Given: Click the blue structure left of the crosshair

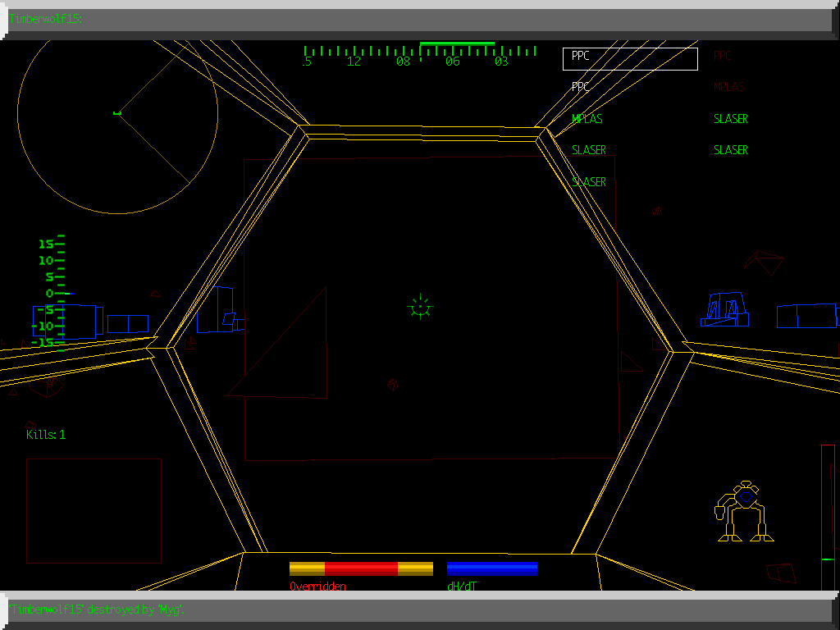Looking at the screenshot, I should (221, 310).
